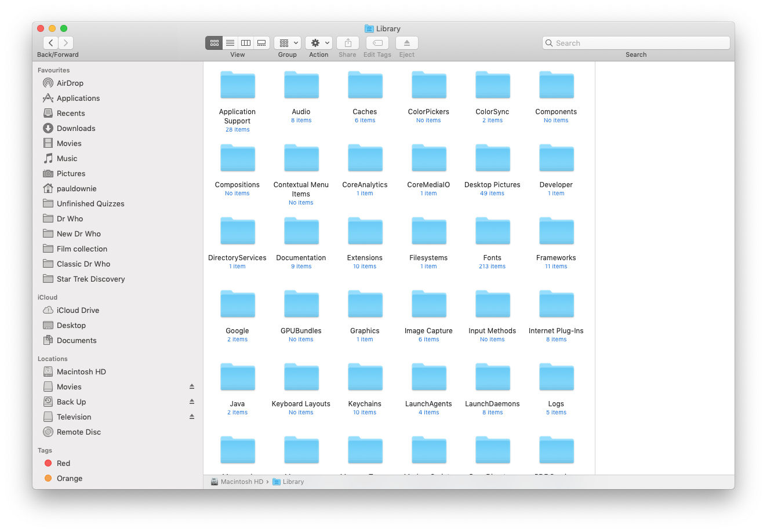
Task: Click the Edit Tags button
Action: 377,43
